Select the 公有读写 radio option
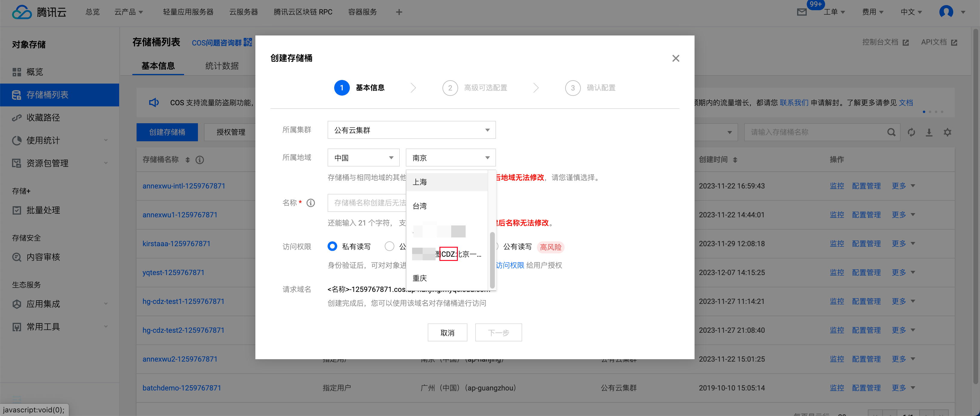 click(517, 247)
